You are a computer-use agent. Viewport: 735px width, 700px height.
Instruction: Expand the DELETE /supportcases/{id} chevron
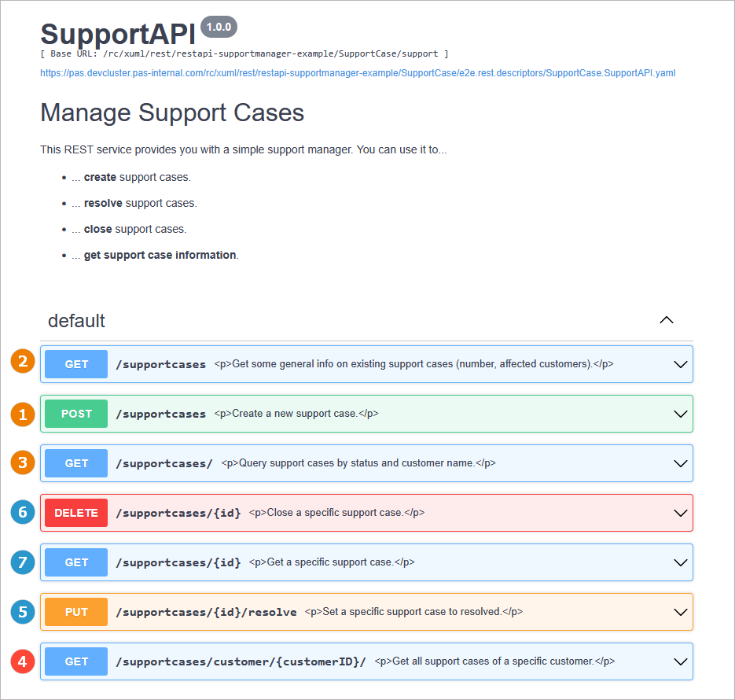point(681,513)
